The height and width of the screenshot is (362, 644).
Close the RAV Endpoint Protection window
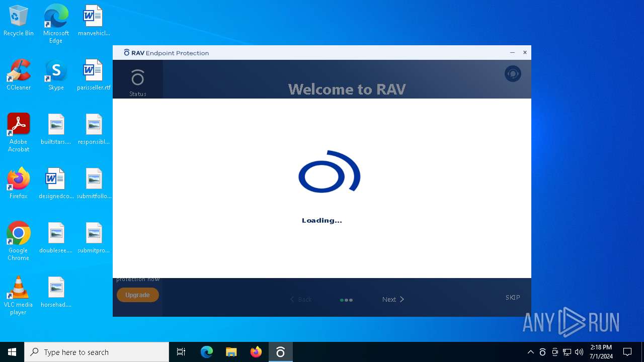[x=525, y=52]
